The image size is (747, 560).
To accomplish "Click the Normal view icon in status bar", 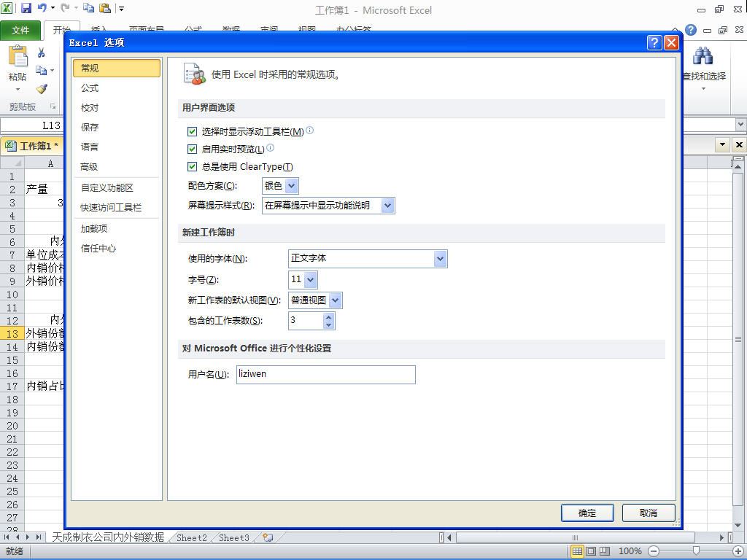I will tap(577, 551).
